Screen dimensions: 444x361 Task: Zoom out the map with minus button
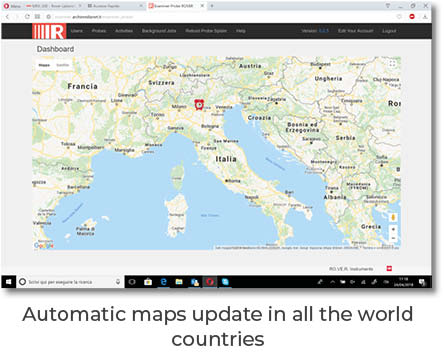coord(393,238)
